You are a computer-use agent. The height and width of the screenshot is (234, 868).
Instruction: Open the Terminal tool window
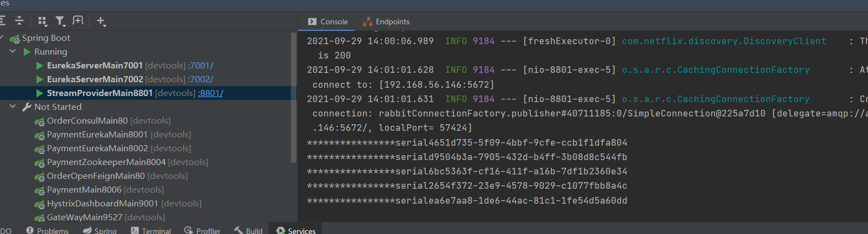coord(151,230)
